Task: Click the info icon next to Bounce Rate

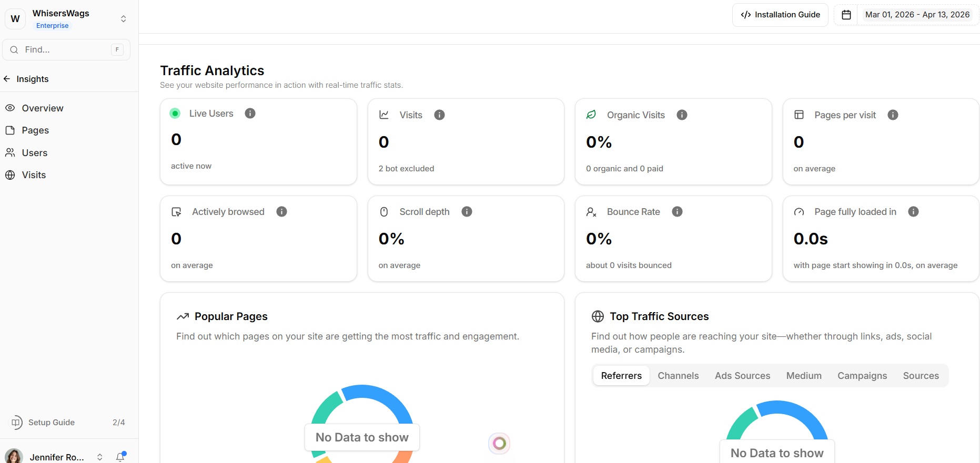Action: tap(677, 212)
